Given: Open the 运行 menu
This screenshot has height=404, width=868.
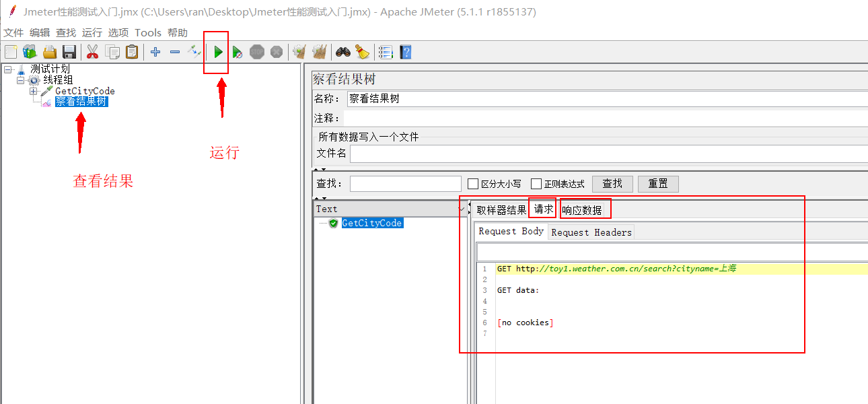Looking at the screenshot, I should click(92, 32).
